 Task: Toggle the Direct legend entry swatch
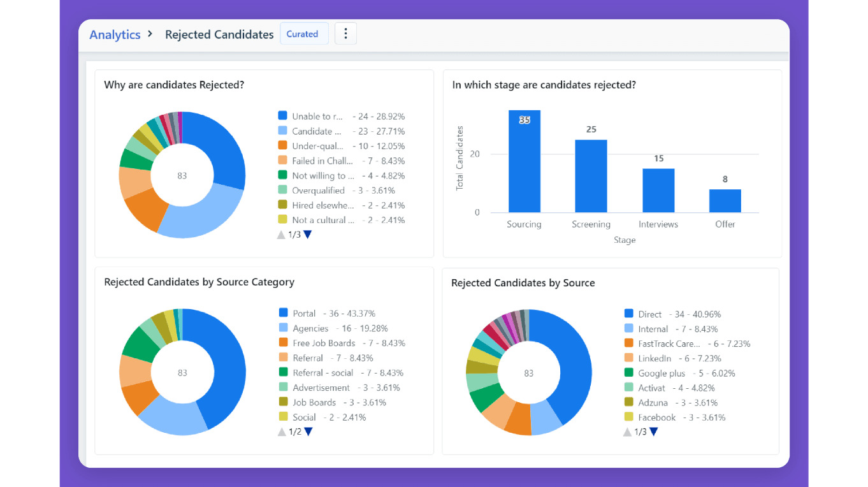pyautogui.click(x=628, y=314)
